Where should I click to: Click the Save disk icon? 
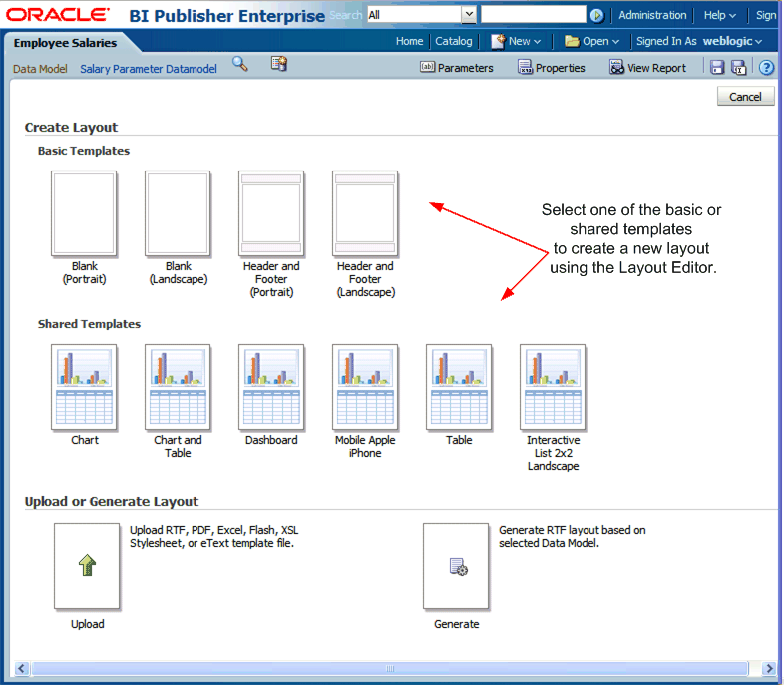click(x=717, y=68)
